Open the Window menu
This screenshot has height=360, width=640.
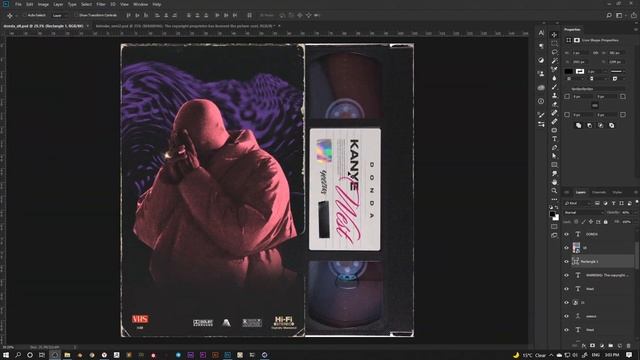(x=140, y=4)
